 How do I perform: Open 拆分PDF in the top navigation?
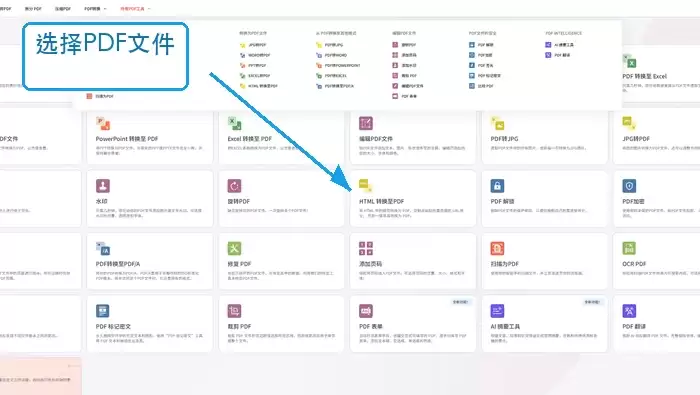click(33, 8)
